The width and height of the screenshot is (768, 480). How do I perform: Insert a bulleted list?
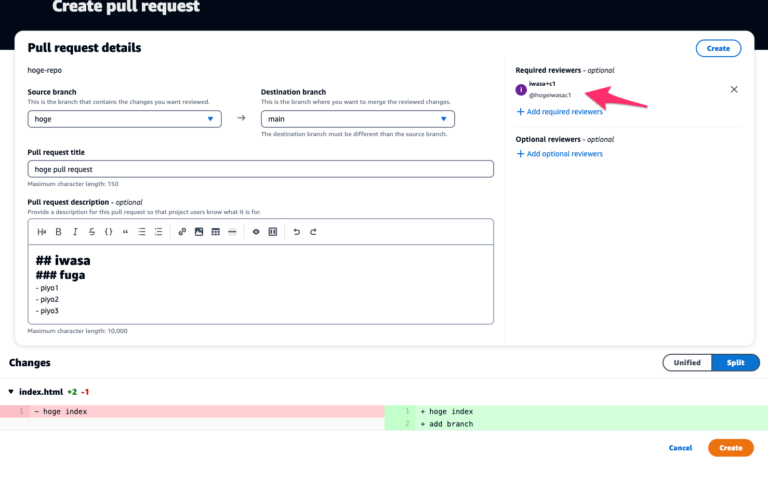[x=142, y=232]
